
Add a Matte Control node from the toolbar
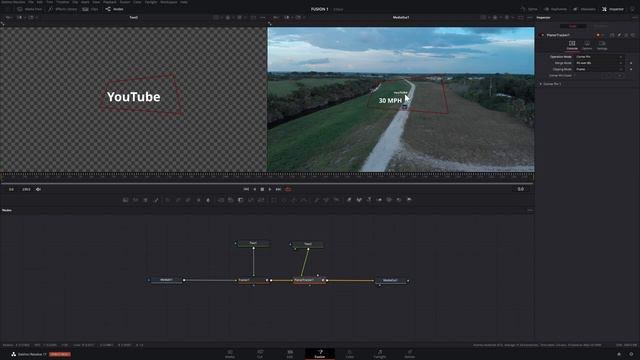click(241, 200)
